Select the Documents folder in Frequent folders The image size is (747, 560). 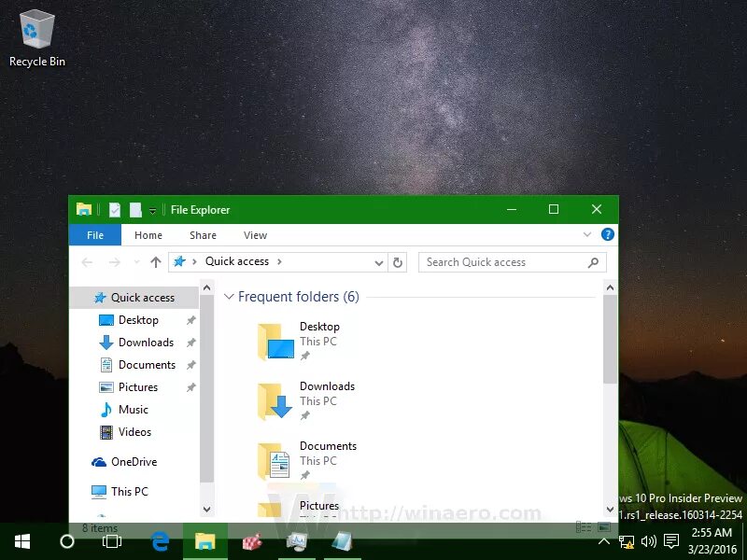click(307, 461)
